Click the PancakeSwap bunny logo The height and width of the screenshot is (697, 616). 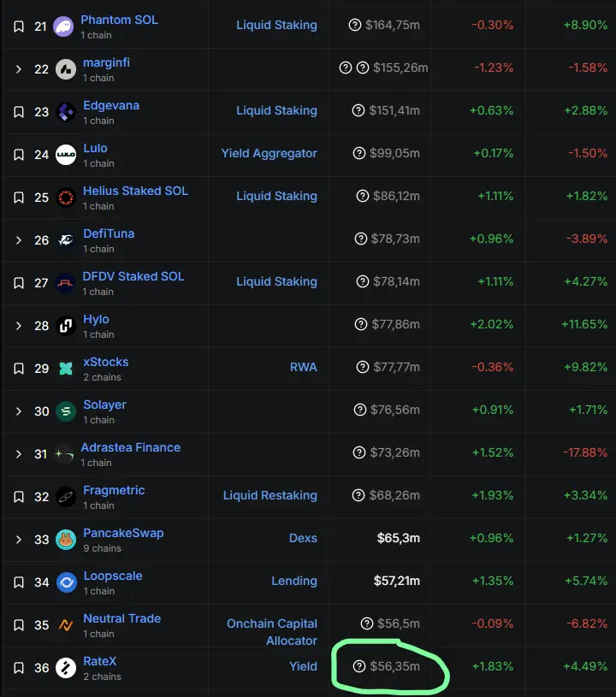66,540
